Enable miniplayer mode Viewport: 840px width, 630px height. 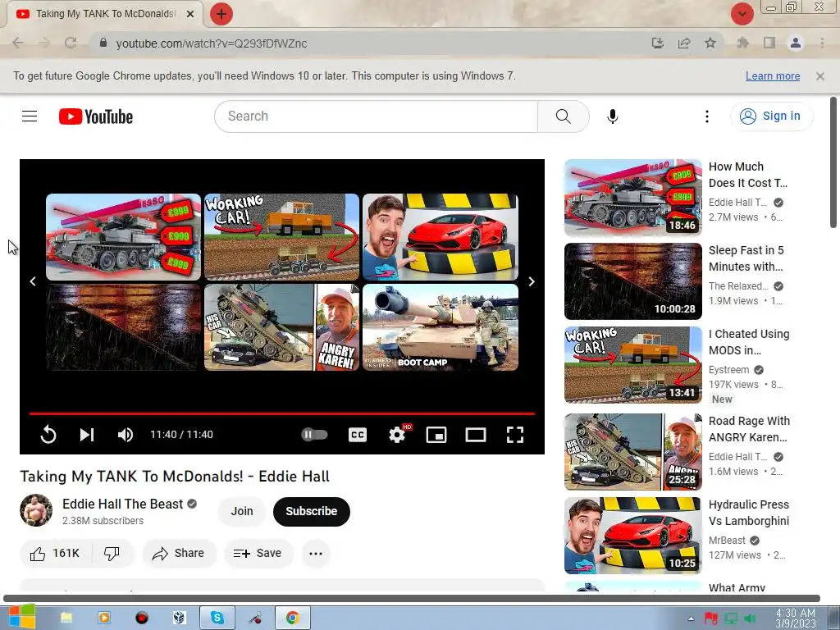[x=436, y=435]
